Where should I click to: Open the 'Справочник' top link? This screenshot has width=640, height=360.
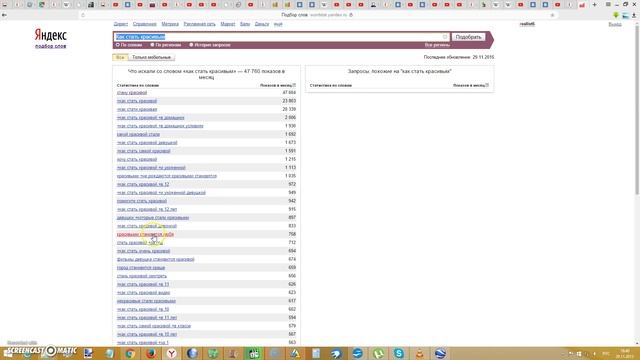click(144, 24)
